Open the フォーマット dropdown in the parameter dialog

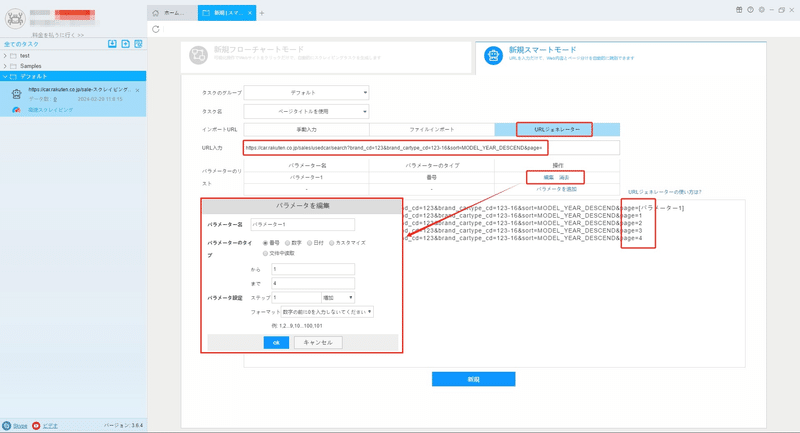click(x=327, y=312)
